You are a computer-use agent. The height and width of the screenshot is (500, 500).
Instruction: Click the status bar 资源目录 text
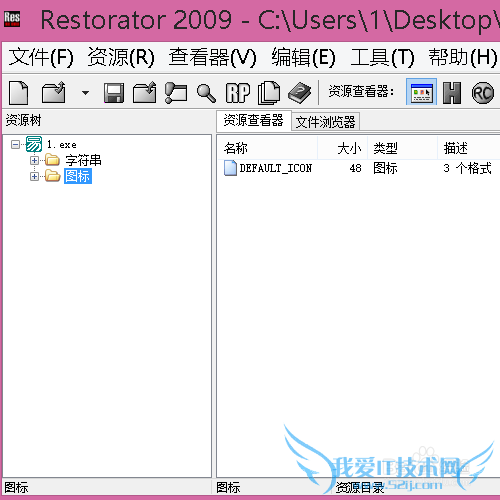(x=360, y=488)
